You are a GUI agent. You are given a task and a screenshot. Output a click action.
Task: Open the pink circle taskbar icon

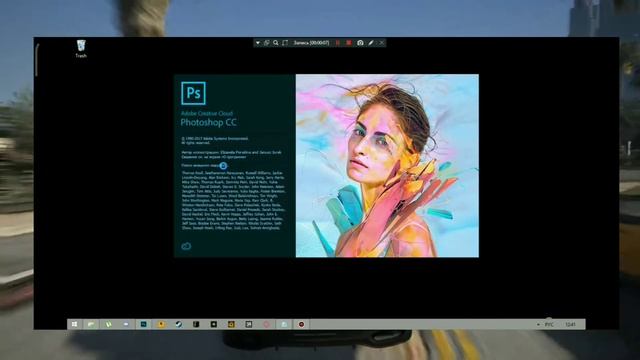coord(267,324)
